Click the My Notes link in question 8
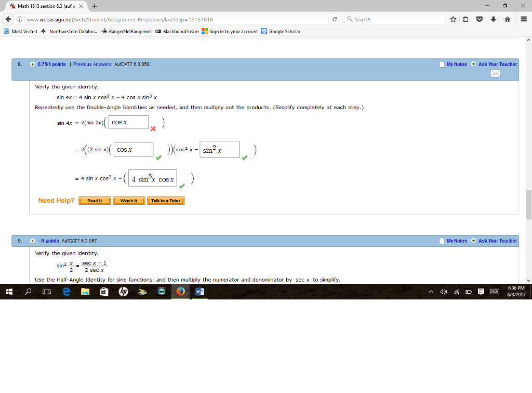The height and width of the screenshot is (393, 532). [x=457, y=64]
